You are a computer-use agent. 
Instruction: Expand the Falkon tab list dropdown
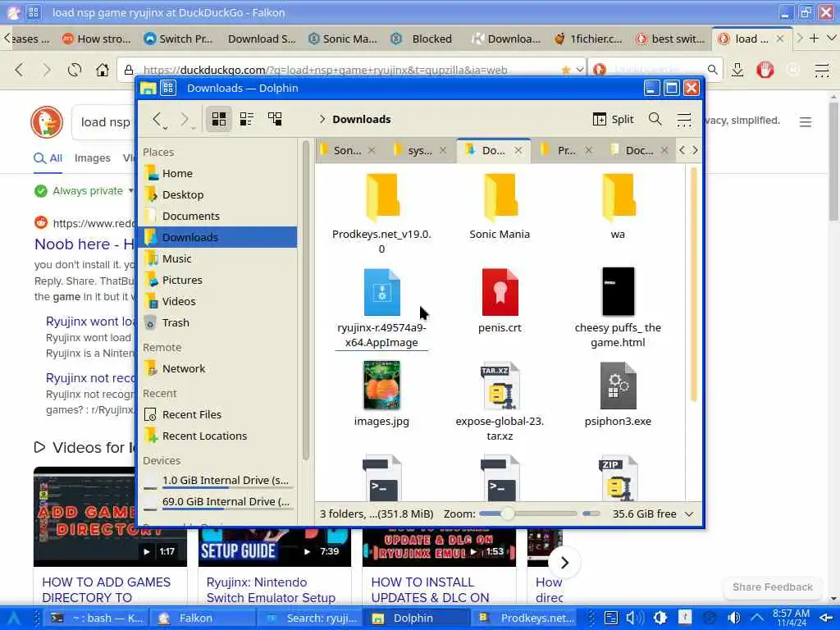point(831,38)
